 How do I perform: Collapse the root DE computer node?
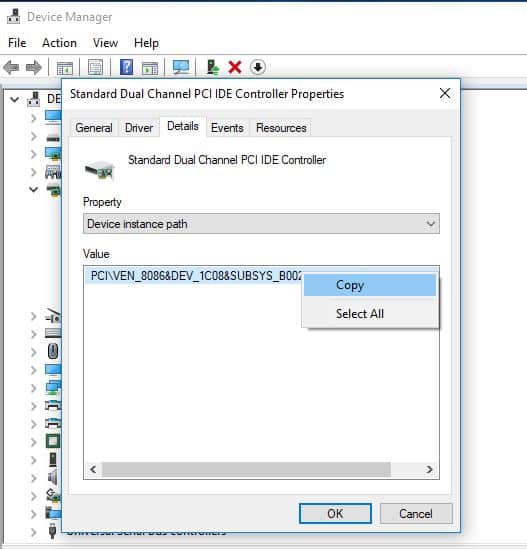pos(14,99)
